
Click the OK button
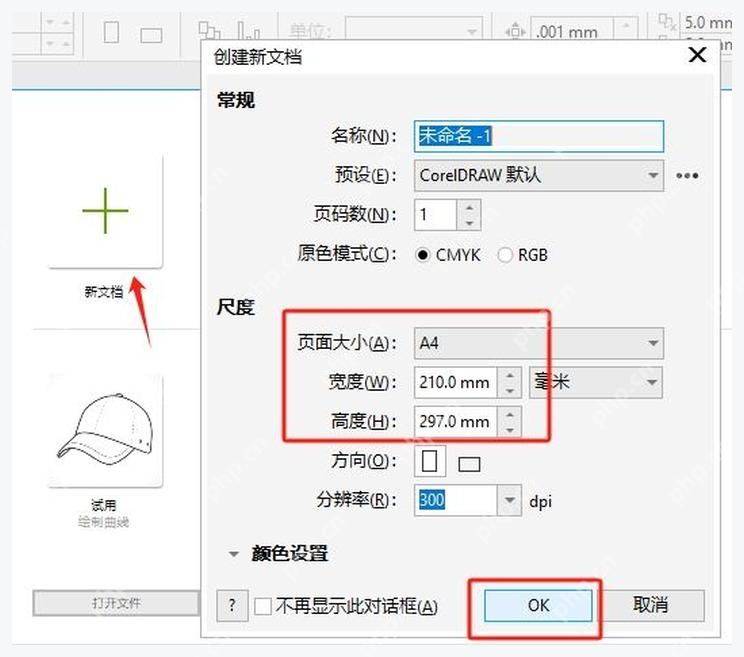coord(538,605)
